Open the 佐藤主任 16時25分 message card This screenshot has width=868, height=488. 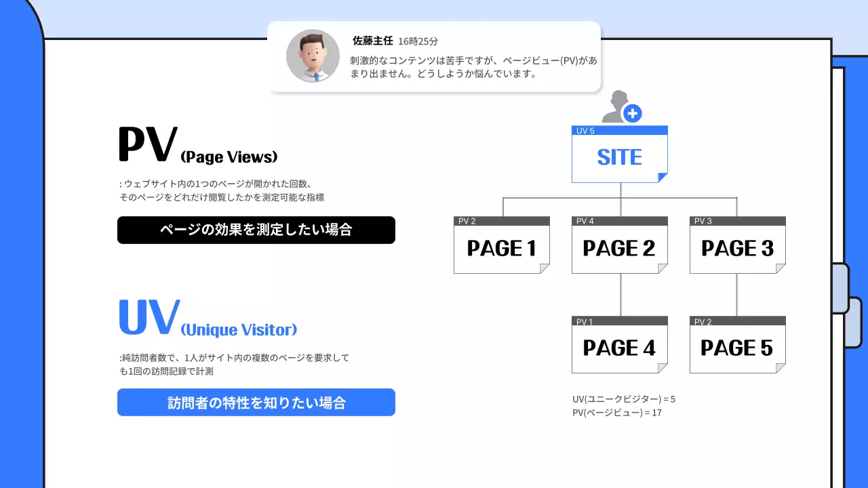pos(434,57)
